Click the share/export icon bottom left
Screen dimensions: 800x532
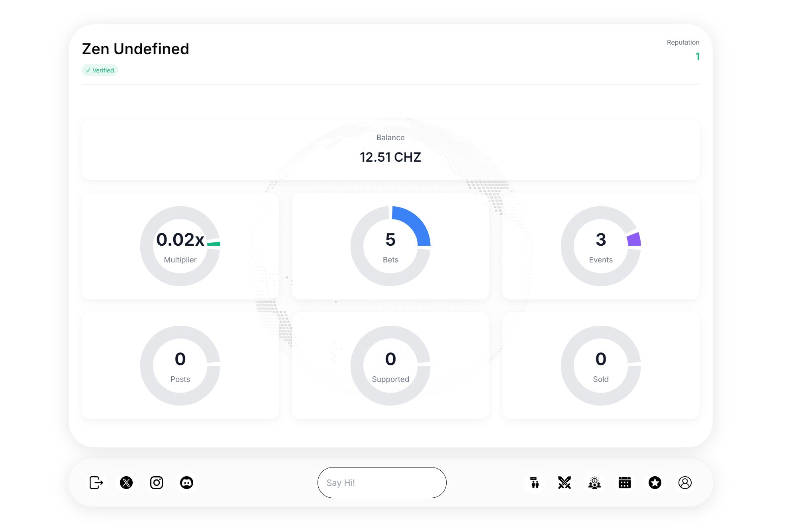click(x=96, y=483)
